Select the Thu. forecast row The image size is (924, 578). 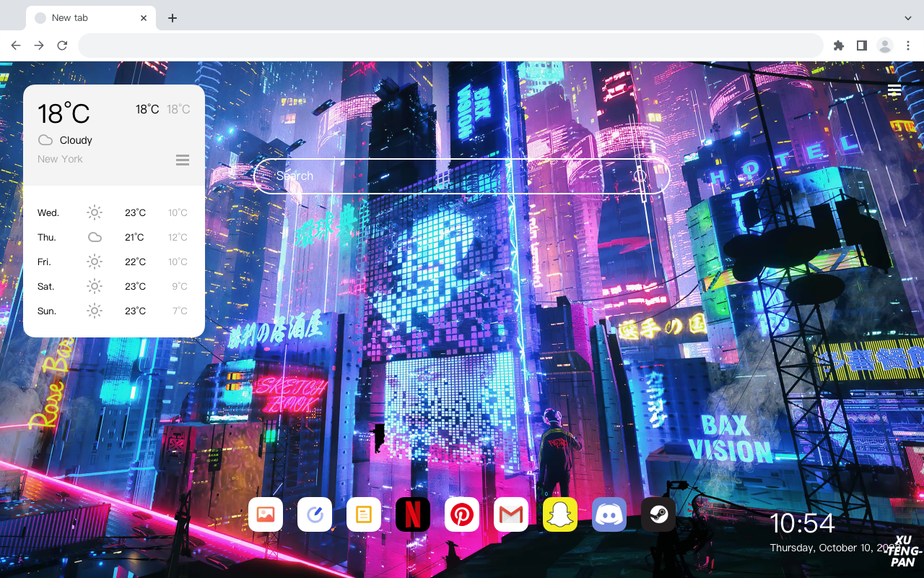[x=114, y=237]
